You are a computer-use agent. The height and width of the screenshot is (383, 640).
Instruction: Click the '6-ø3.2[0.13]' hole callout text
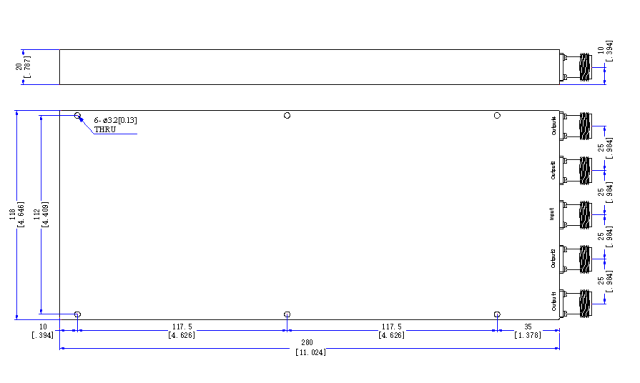point(116,120)
